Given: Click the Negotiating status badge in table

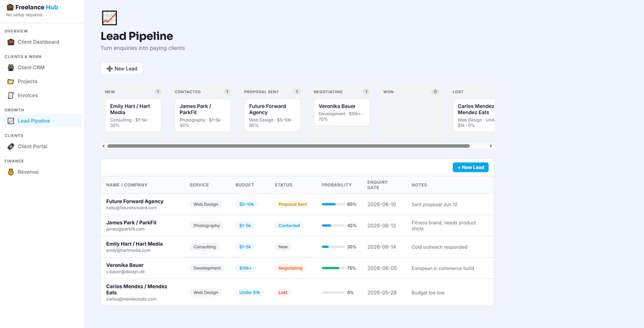Looking at the screenshot, I should coord(291,268).
